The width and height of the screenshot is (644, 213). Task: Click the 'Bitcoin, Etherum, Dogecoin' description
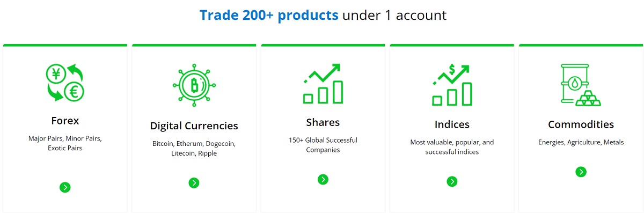pos(194,144)
